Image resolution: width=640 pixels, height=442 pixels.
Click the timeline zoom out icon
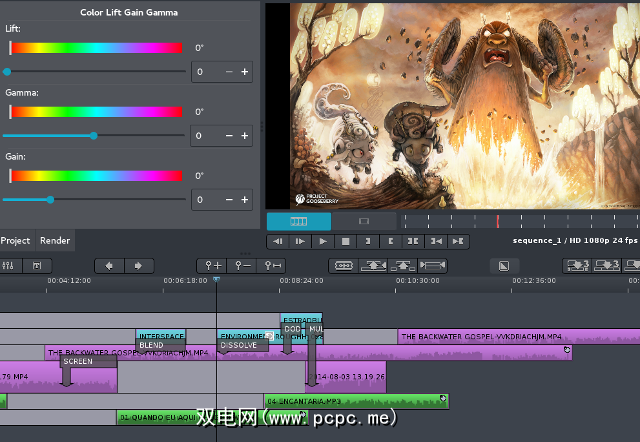242,266
